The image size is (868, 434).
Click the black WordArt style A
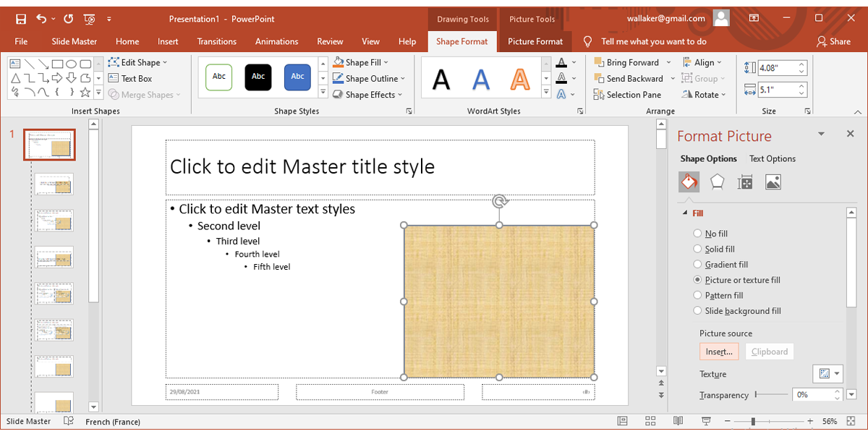point(441,78)
